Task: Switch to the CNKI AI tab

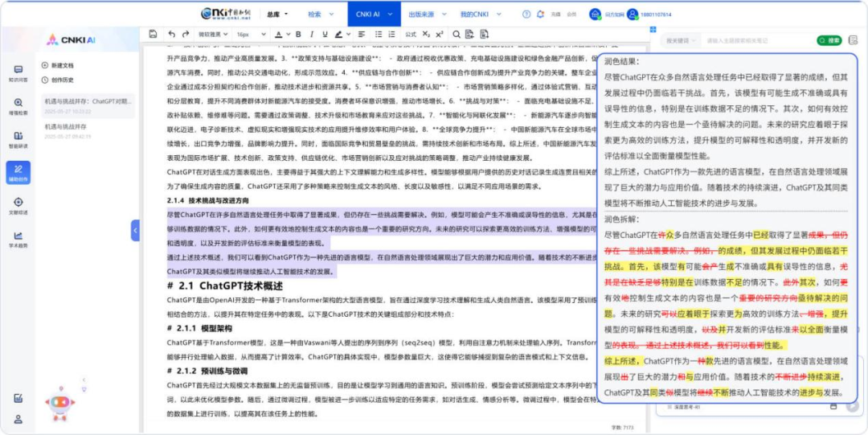Action: click(x=368, y=14)
